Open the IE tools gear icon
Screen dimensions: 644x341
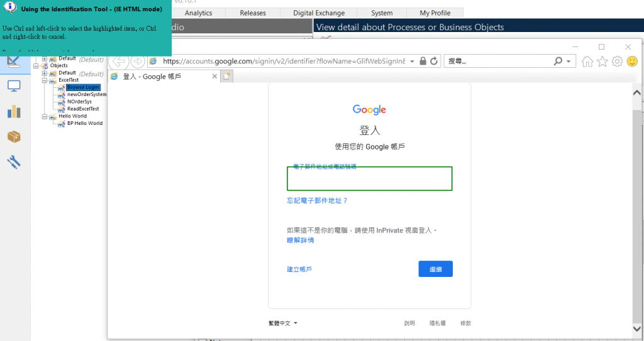(618, 62)
